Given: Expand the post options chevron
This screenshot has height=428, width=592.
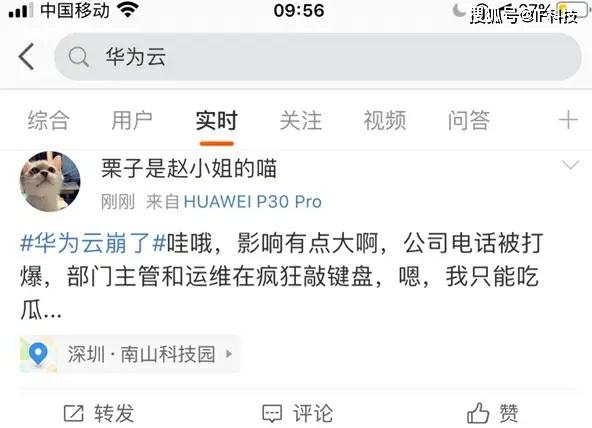Looking at the screenshot, I should tap(570, 165).
